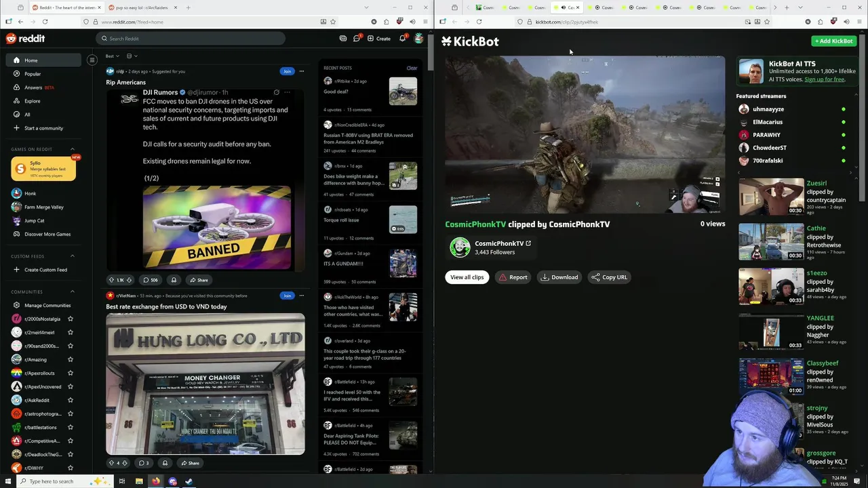
Task: Click in the Search Reddit field
Action: pyautogui.click(x=190, y=39)
